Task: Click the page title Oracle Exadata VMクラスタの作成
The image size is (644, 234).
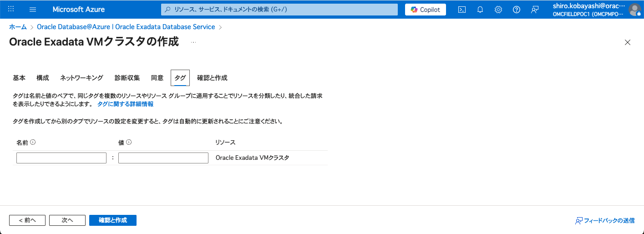Action: pyautogui.click(x=94, y=42)
